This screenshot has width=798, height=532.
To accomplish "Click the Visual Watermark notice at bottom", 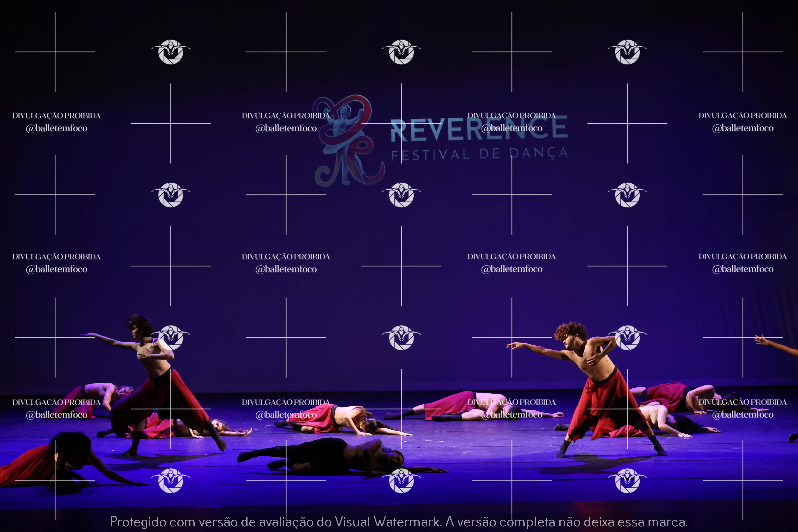I will pos(399,521).
